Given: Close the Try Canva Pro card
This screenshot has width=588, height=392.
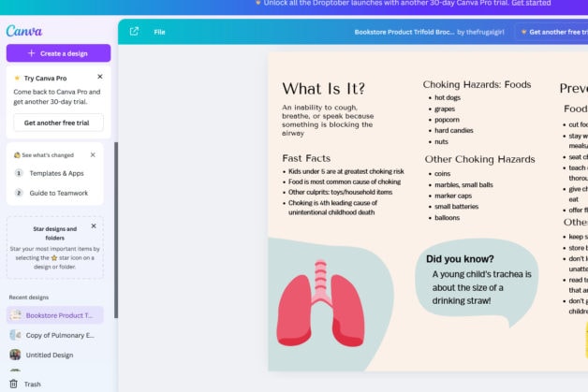Looking at the screenshot, I should 100,77.
